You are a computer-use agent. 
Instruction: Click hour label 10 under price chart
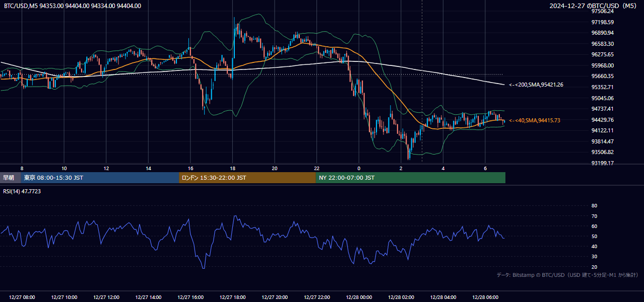(x=64, y=168)
